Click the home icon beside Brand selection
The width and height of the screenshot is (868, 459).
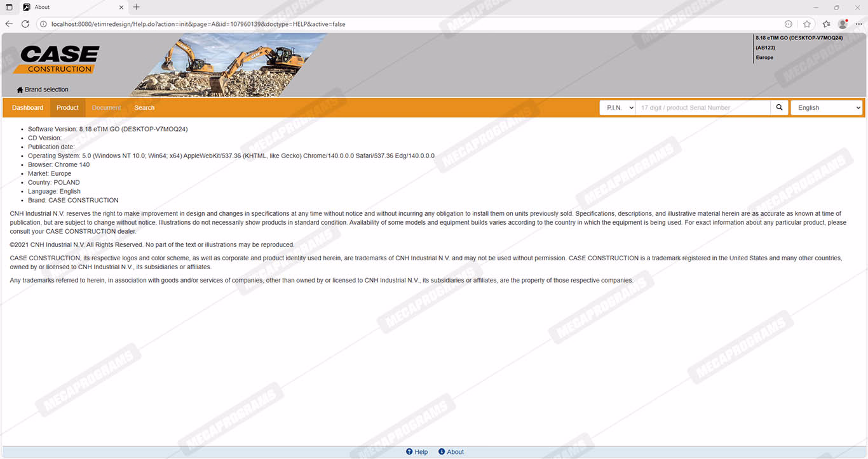click(x=20, y=90)
